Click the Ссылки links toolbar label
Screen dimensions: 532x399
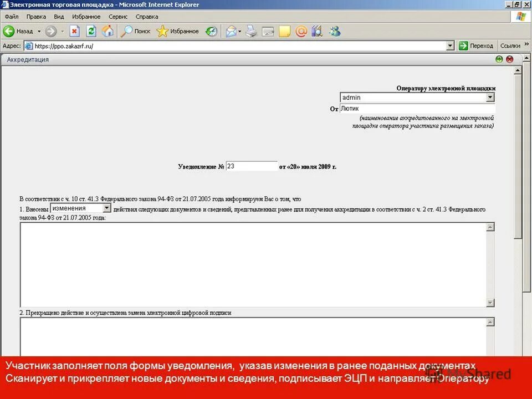[x=510, y=46]
